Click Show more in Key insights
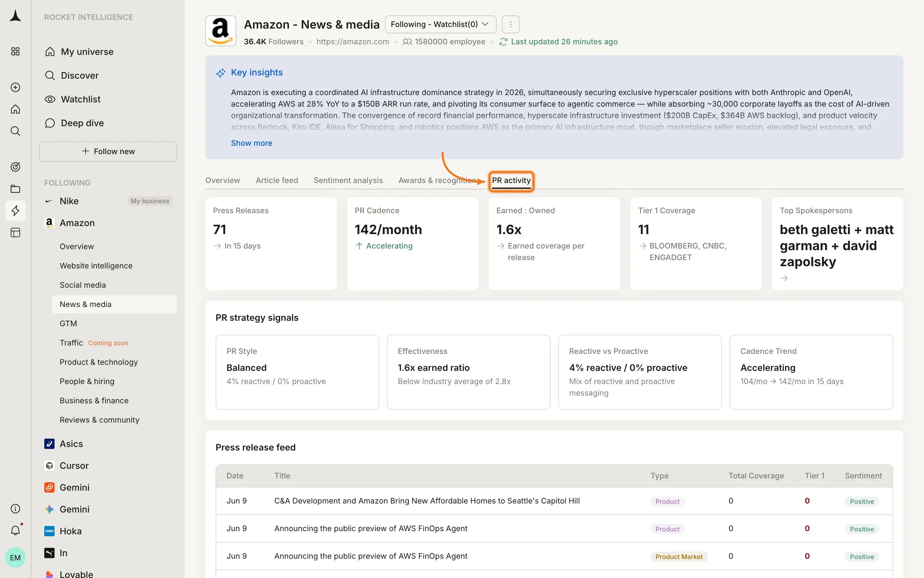The width and height of the screenshot is (924, 578). click(252, 143)
